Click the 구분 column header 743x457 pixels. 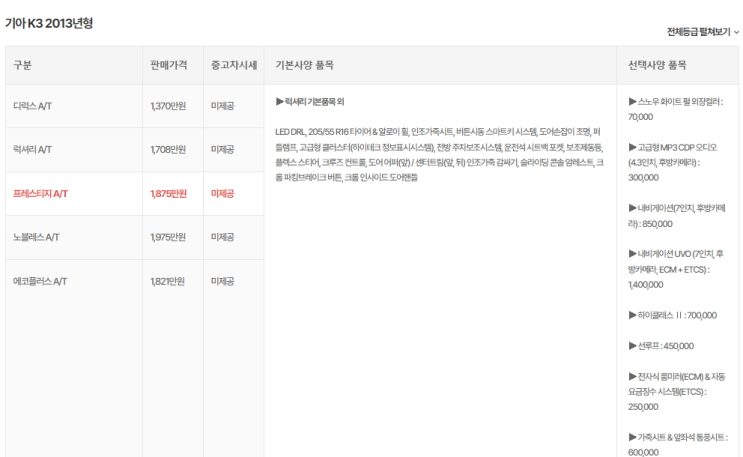(22, 65)
